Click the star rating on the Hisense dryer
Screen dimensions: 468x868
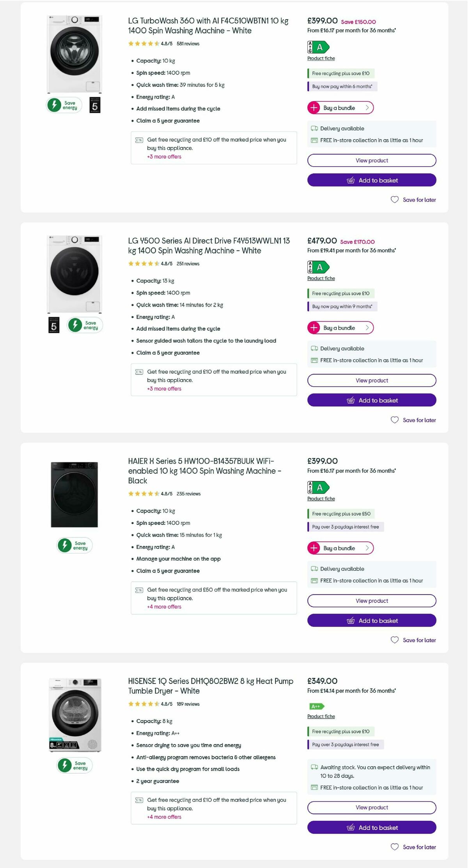click(x=143, y=704)
